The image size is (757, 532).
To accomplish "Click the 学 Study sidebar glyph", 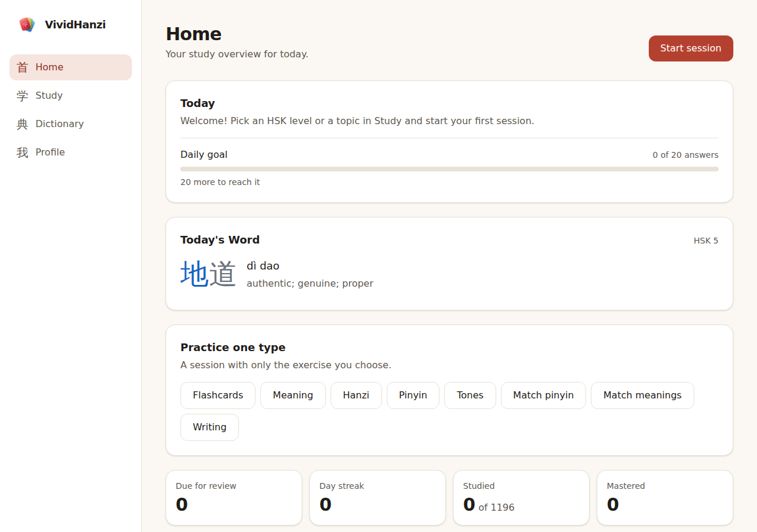I will (x=22, y=96).
